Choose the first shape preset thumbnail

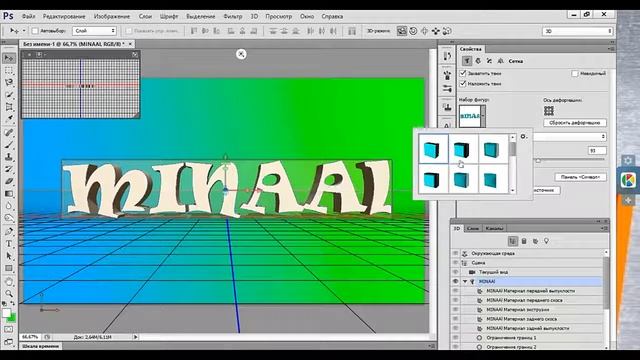(x=432, y=149)
